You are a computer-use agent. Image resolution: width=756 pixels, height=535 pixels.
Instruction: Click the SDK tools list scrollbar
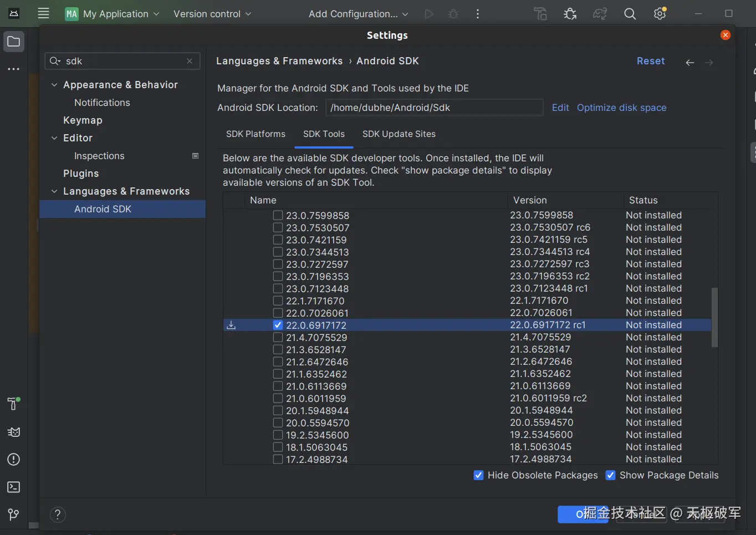pos(714,317)
